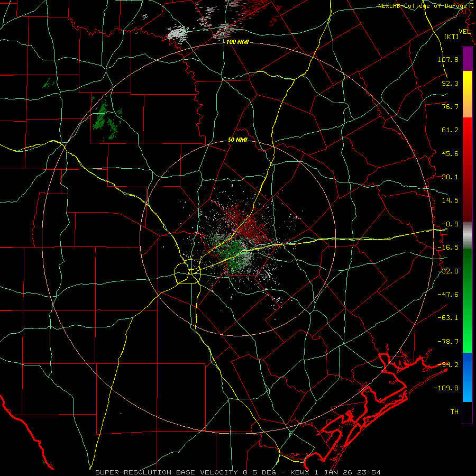Click the 92.3 velocity scale value
476x476 pixels.
click(x=450, y=83)
